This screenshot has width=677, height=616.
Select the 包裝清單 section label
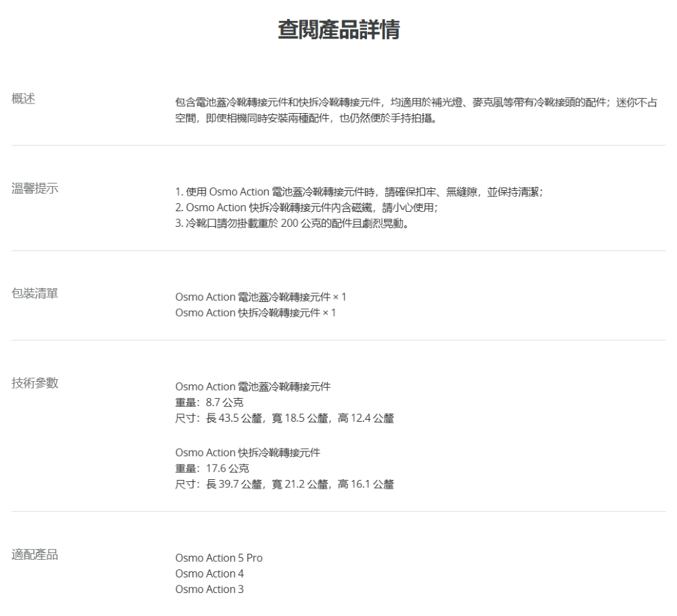(35, 294)
